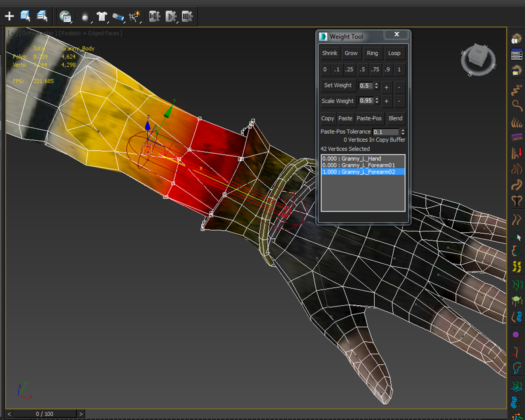Image resolution: width=525 pixels, height=420 pixels.
Task: Set weight preset to .1
Action: pyautogui.click(x=337, y=70)
